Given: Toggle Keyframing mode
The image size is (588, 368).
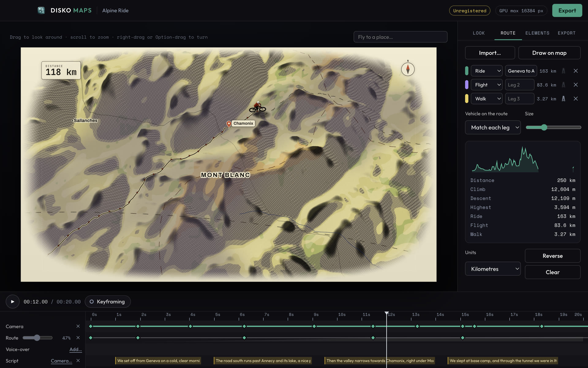Looking at the screenshot, I should point(107,302).
